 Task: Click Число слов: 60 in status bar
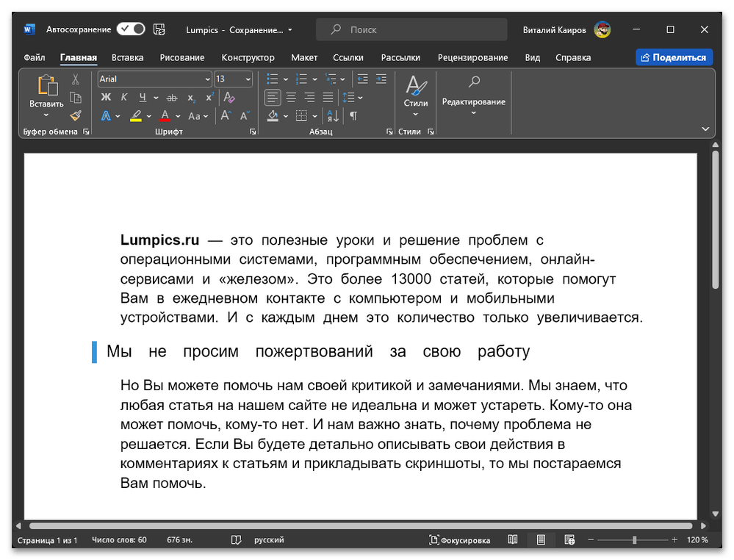pos(119,540)
